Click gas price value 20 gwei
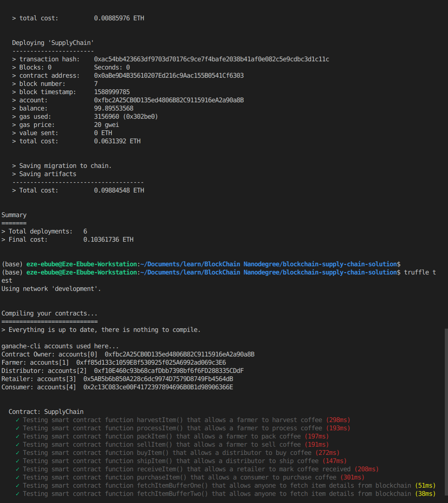448x503 pixels. point(107,125)
